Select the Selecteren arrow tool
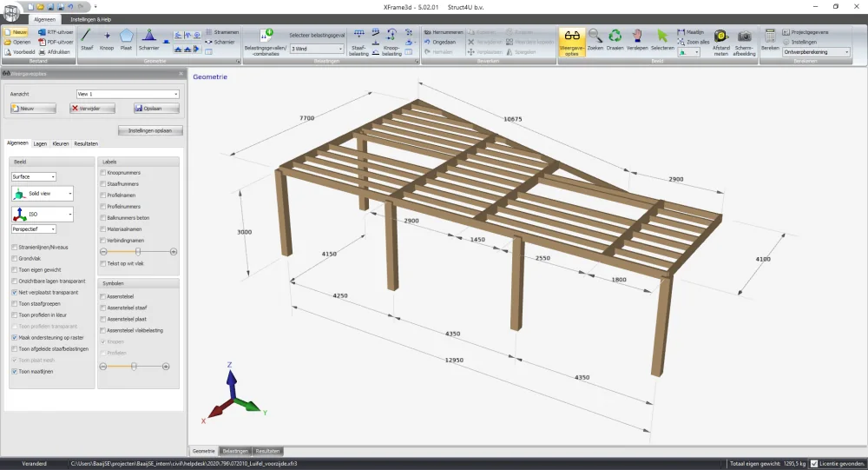The height and width of the screenshot is (470, 868). (662, 40)
